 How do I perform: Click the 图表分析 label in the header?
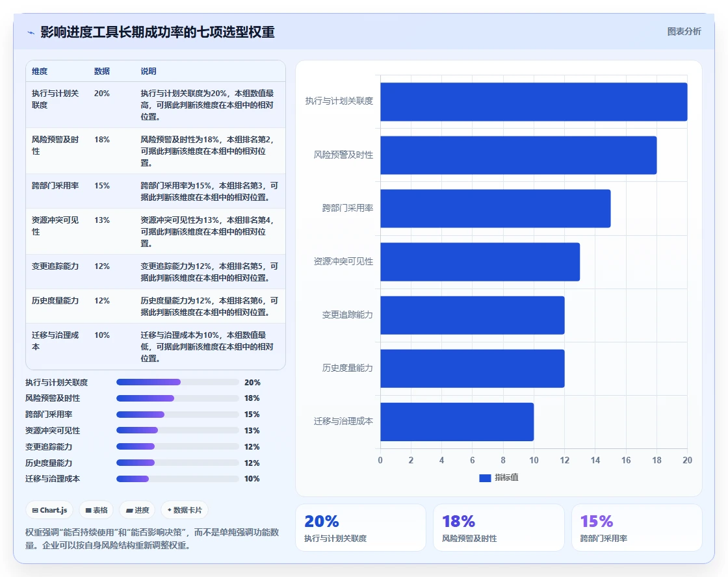(684, 32)
